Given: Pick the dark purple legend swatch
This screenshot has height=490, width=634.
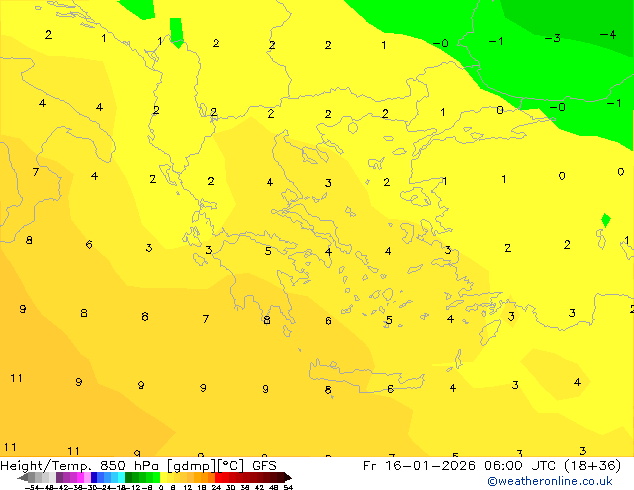Looking at the screenshot, I should pos(59,477).
